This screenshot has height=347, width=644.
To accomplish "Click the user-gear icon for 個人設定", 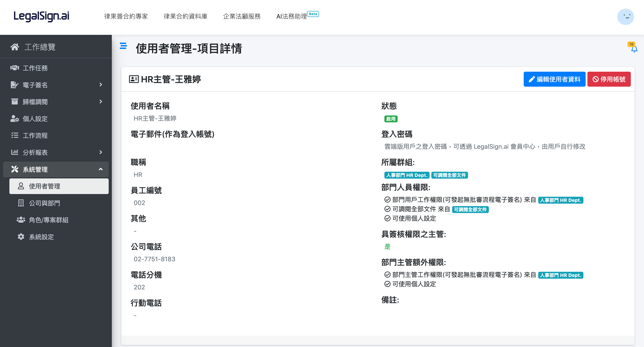I will coord(15,119).
